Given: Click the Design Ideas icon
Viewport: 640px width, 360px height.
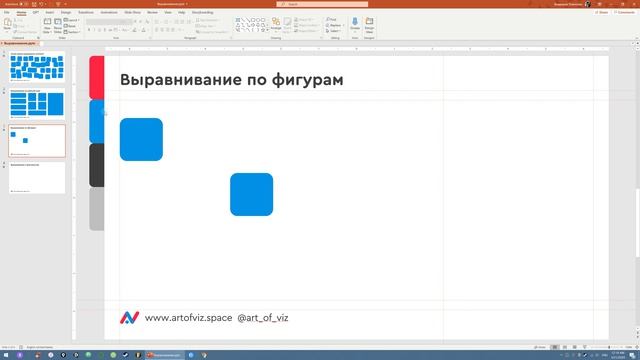Looking at the screenshot, I should coord(369,21).
